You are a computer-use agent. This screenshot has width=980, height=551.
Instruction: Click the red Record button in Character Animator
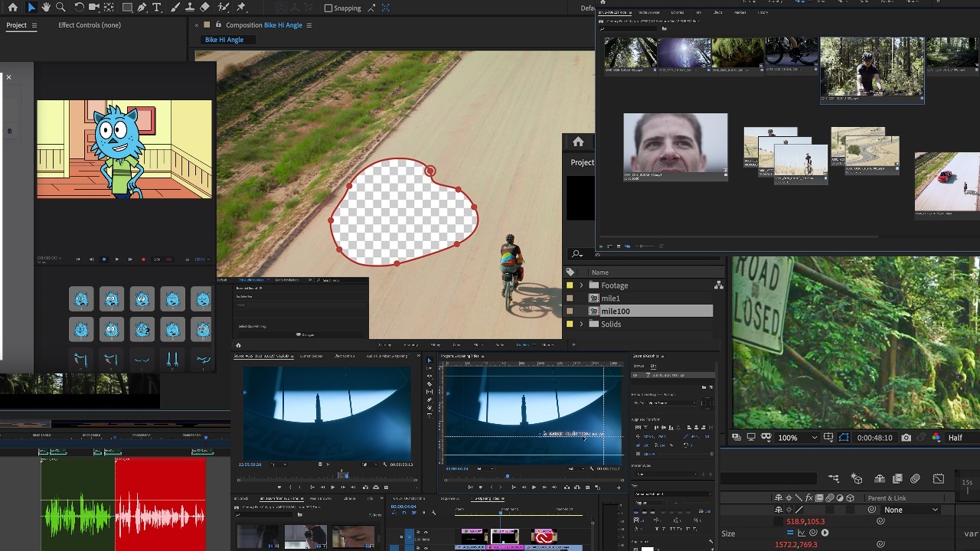click(143, 259)
